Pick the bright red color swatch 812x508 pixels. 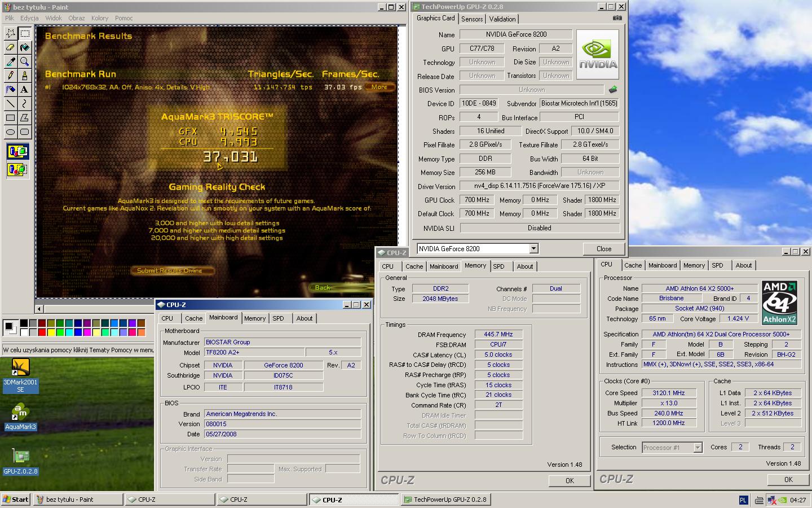tap(42, 332)
